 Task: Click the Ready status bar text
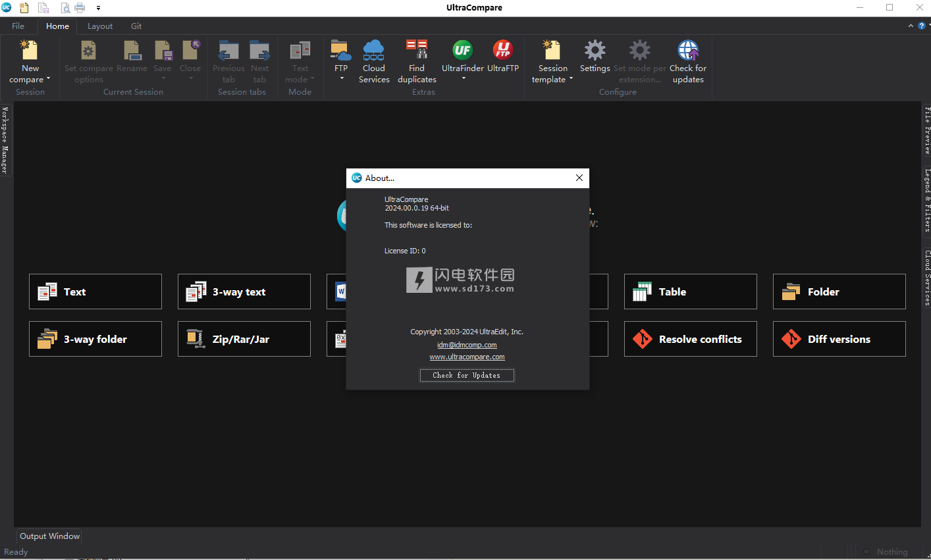pos(16,552)
